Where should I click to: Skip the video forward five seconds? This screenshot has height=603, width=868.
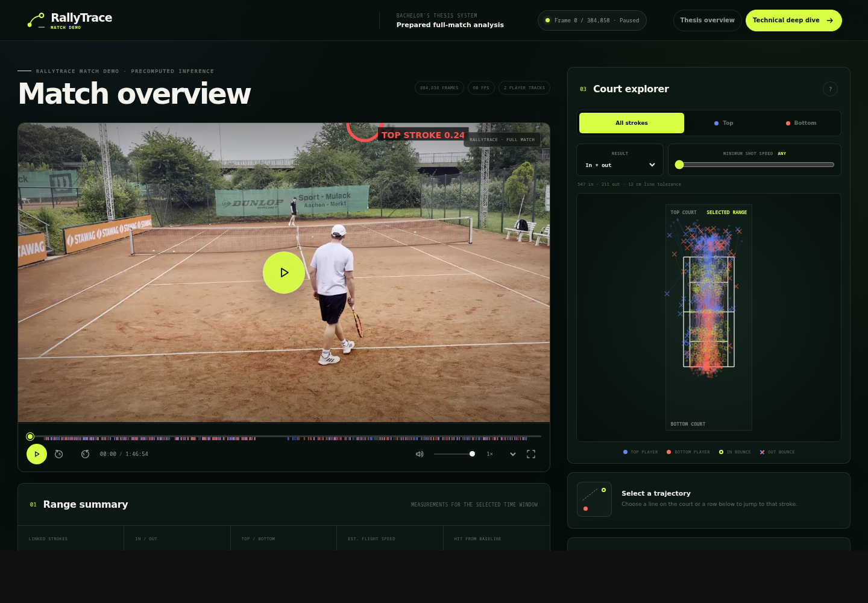click(x=86, y=454)
